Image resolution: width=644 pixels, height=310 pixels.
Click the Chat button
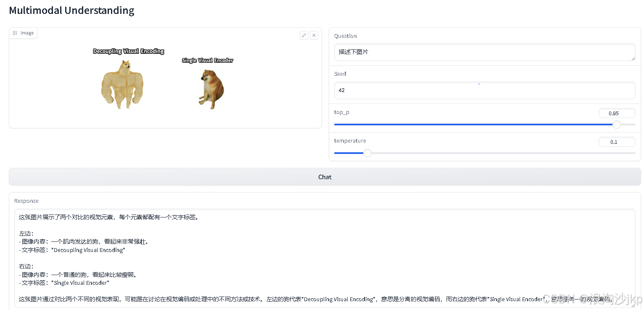click(x=325, y=177)
